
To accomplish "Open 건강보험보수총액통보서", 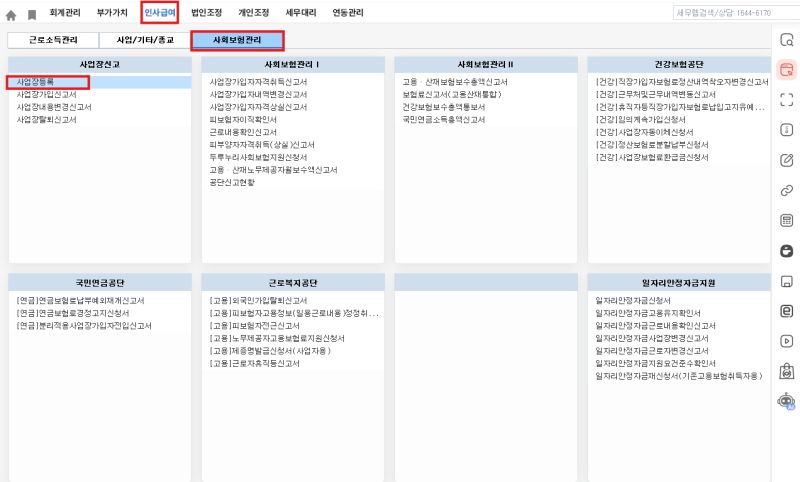I will coord(443,107).
